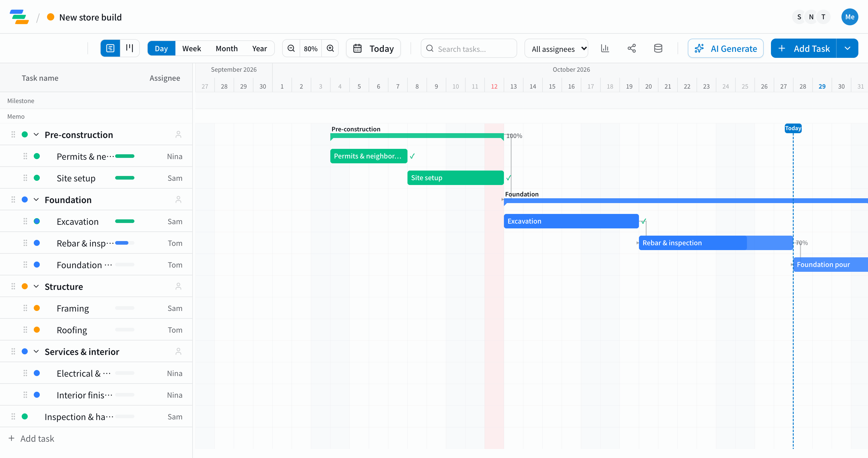Click the zoom in magnifier icon
This screenshot has width=868, height=458.
pyautogui.click(x=330, y=49)
